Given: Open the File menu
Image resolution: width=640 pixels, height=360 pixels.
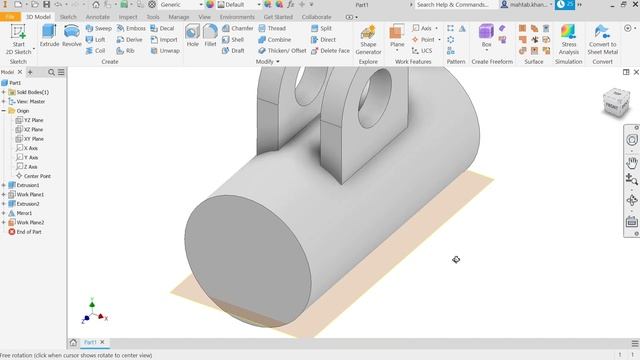Looking at the screenshot, I should [x=10, y=17].
